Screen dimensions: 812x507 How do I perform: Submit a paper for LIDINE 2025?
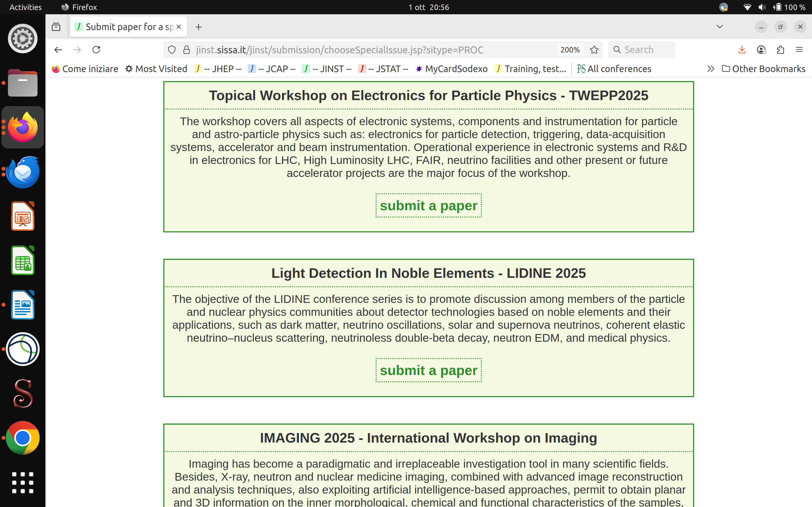[x=428, y=370]
